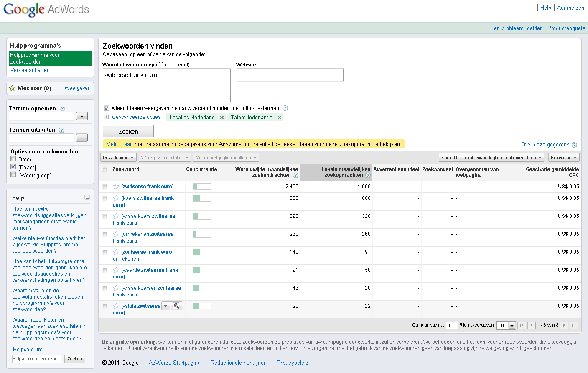Go to last results page

(x=574, y=325)
